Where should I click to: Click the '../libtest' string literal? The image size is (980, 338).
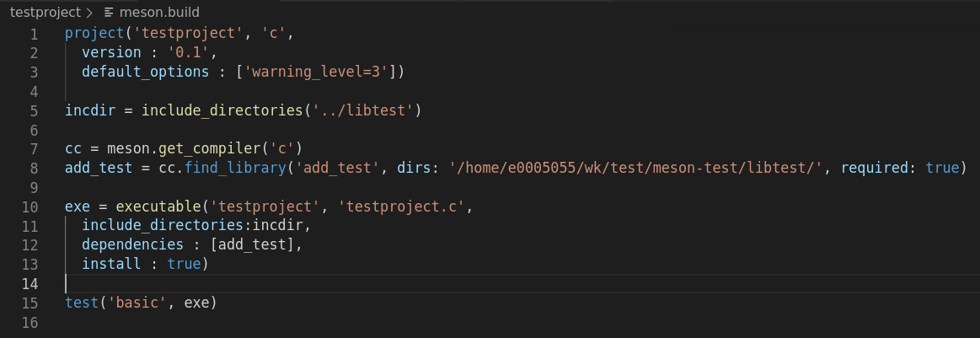362,110
